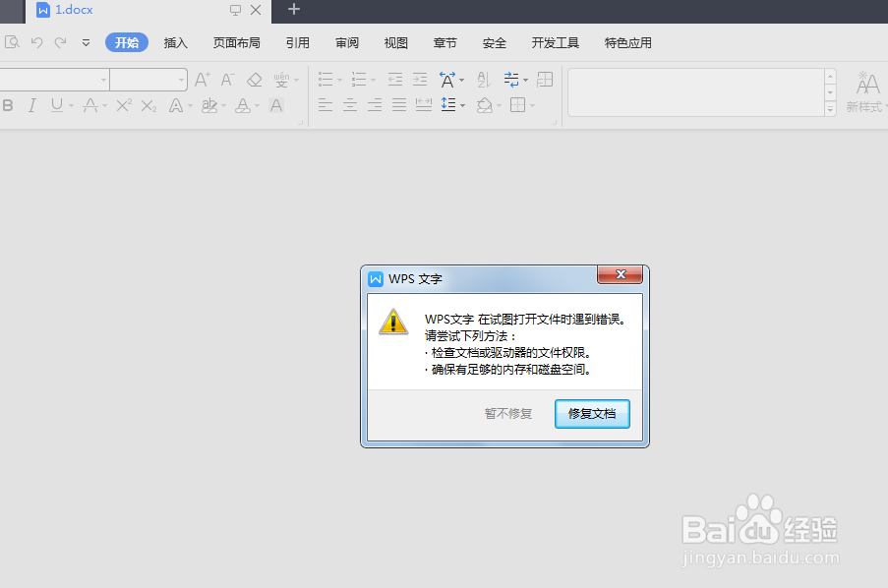Close the WPS 文字 error dialog
Image resolution: width=888 pixels, height=588 pixels.
click(621, 274)
